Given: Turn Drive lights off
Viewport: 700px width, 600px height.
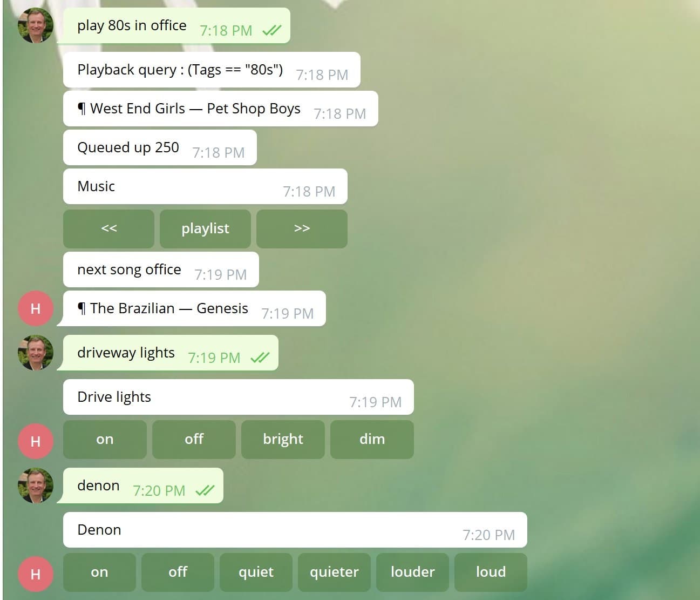Looking at the screenshot, I should pyautogui.click(x=194, y=440).
